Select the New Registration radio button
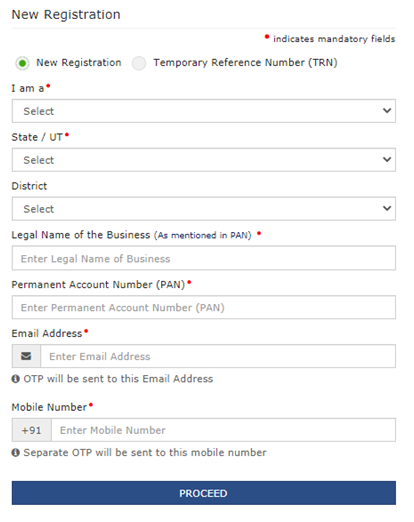Image resolution: width=414 pixels, height=522 pixels. coord(22,63)
